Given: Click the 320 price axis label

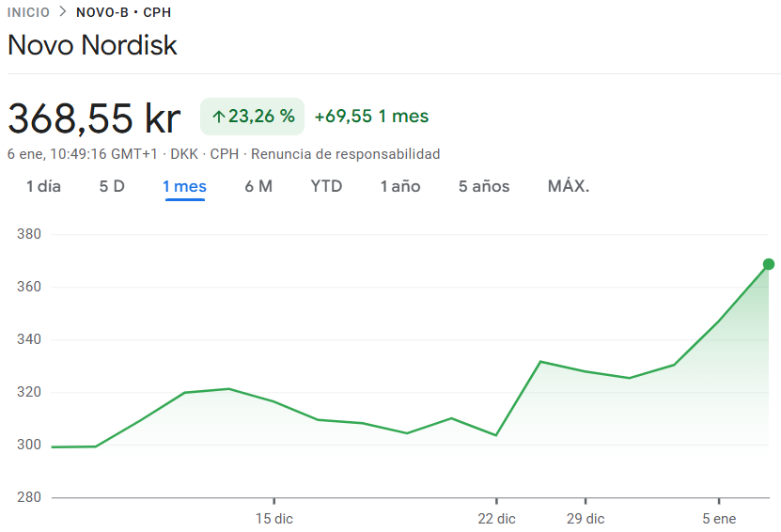Looking at the screenshot, I should (x=29, y=392).
